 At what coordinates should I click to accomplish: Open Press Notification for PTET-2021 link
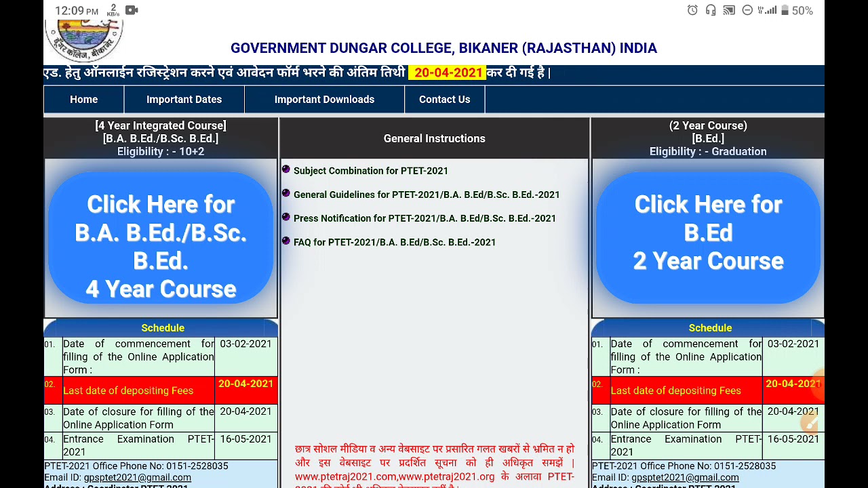[x=425, y=218]
